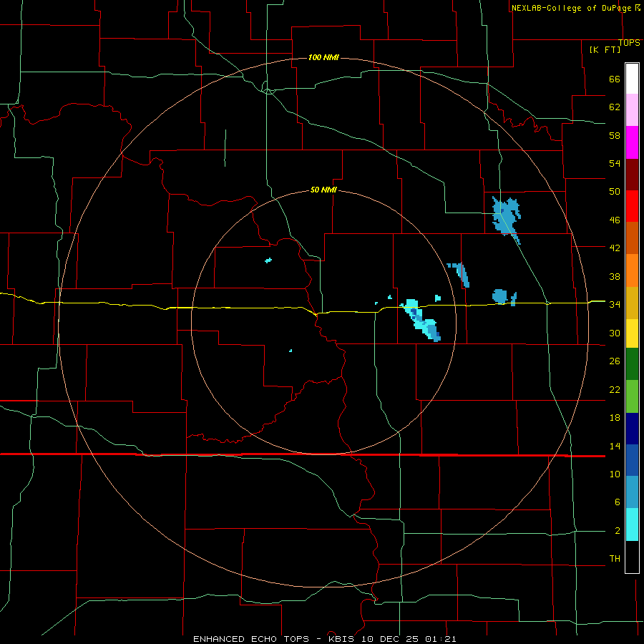Click the tiny cyan echo northwest of radar center

click(268, 260)
